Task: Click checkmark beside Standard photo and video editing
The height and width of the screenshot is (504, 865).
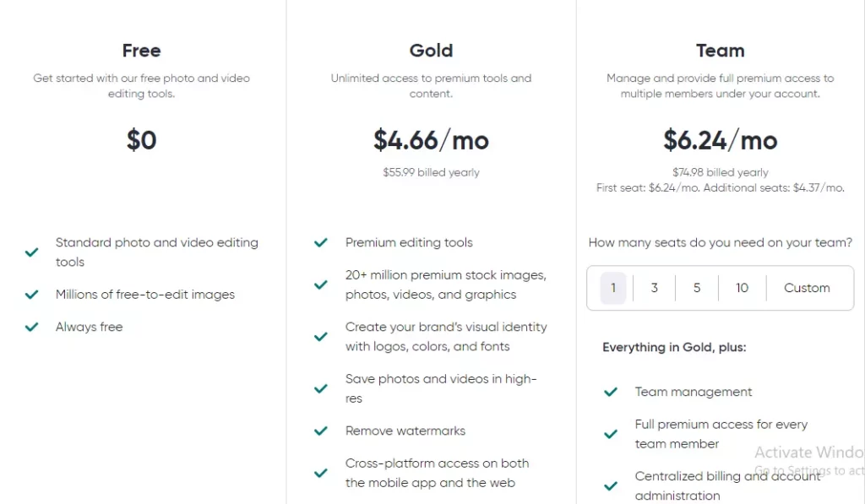Action: [x=32, y=252]
